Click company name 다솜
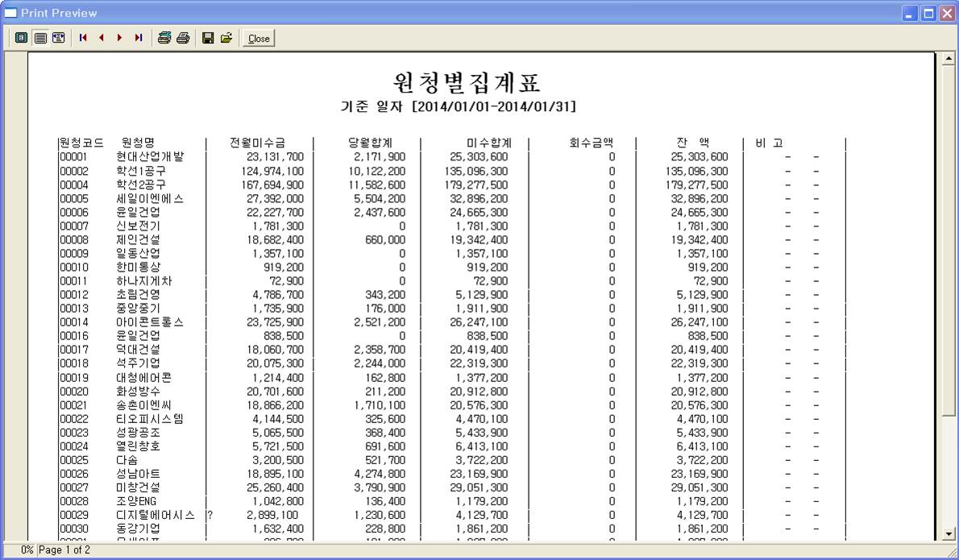 [x=127, y=460]
